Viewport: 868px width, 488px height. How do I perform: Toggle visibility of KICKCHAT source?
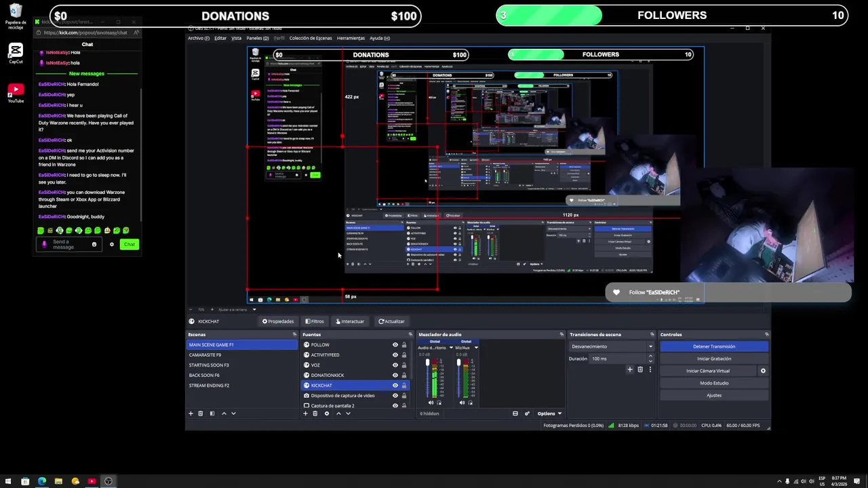coord(395,385)
